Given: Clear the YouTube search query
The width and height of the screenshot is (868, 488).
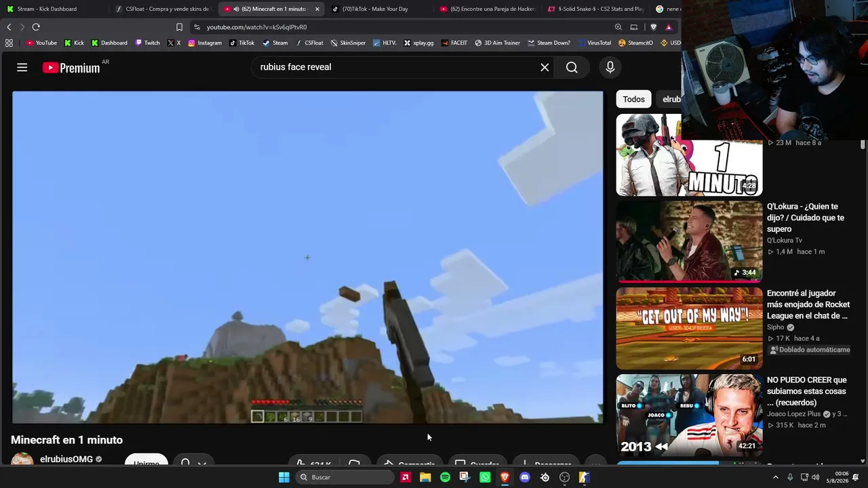Looking at the screenshot, I should pyautogui.click(x=545, y=67).
